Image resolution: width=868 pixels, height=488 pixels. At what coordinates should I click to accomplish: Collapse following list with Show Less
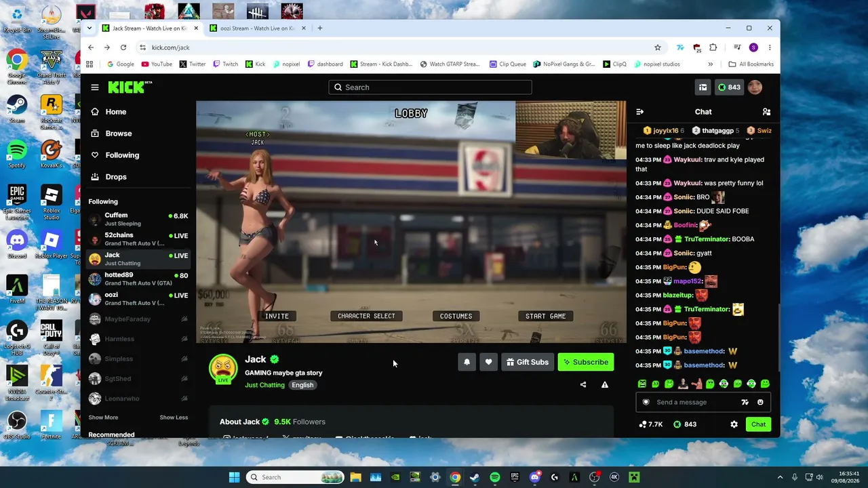point(174,418)
